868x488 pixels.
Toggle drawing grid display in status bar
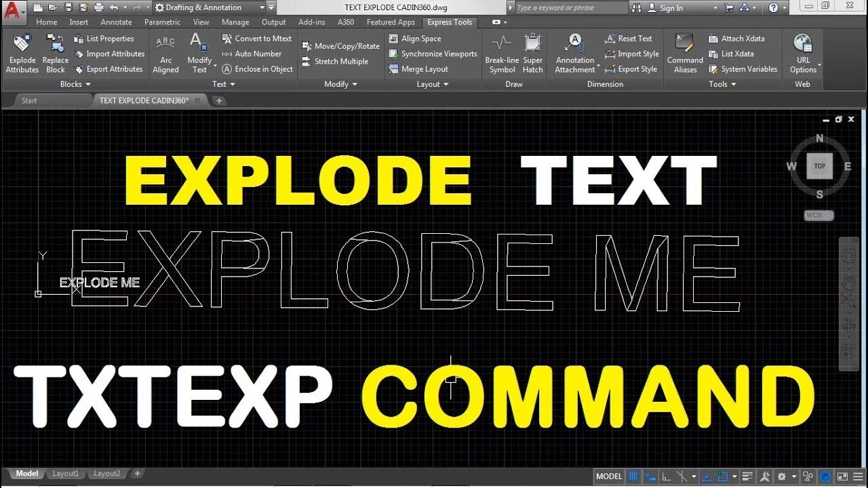(634, 476)
